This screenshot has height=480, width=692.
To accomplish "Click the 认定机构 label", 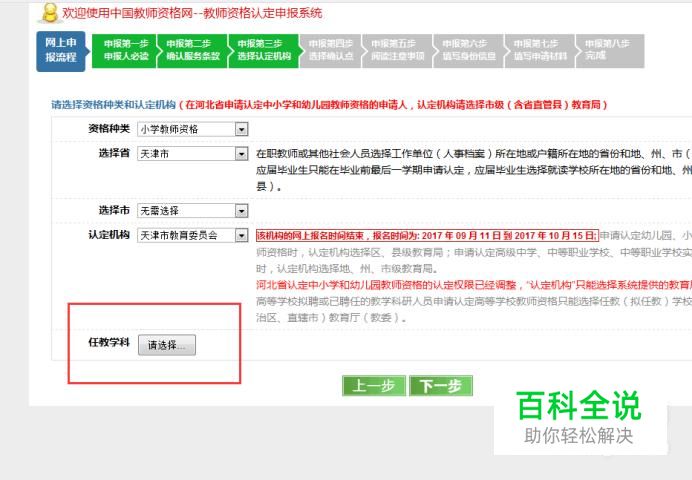I will 109,235.
